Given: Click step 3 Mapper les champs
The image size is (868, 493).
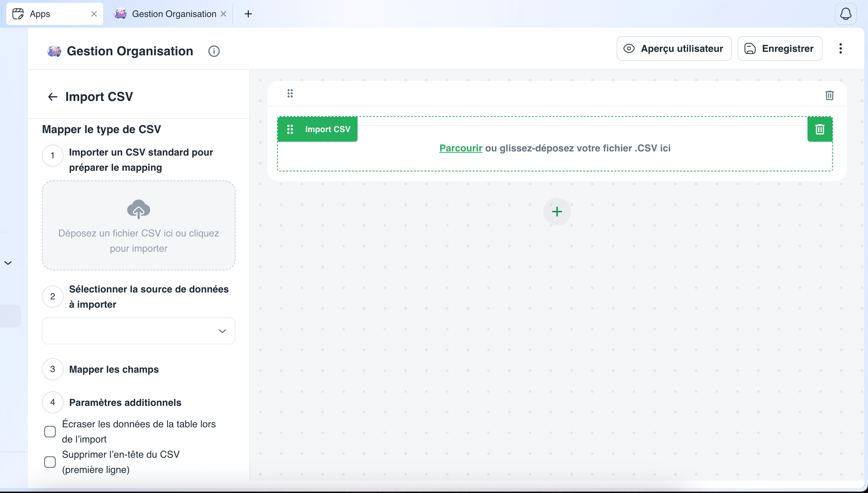Looking at the screenshot, I should [114, 369].
